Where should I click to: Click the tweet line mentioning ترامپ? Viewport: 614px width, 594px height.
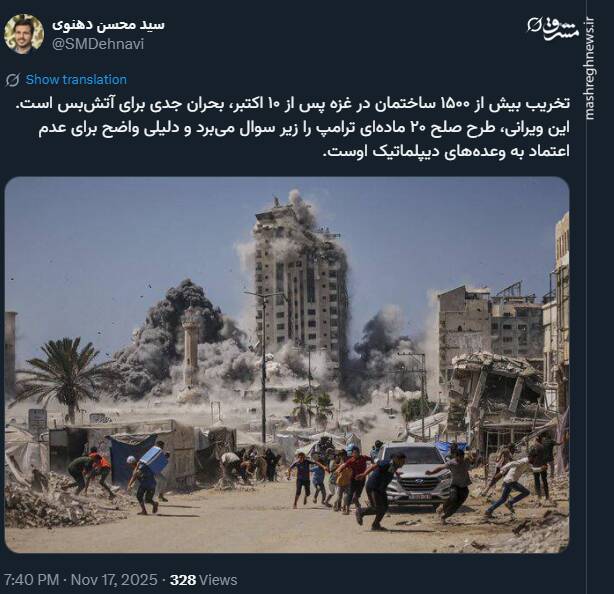point(304,128)
